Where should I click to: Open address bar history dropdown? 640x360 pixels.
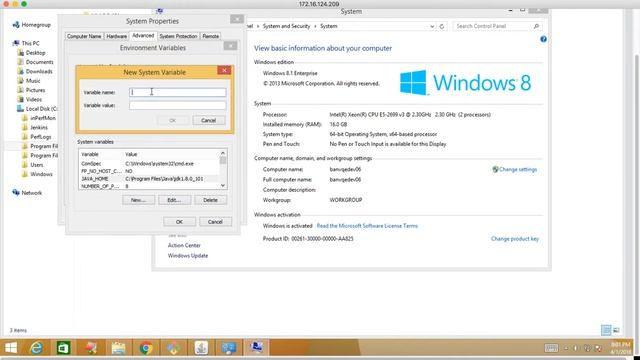pos(432,26)
